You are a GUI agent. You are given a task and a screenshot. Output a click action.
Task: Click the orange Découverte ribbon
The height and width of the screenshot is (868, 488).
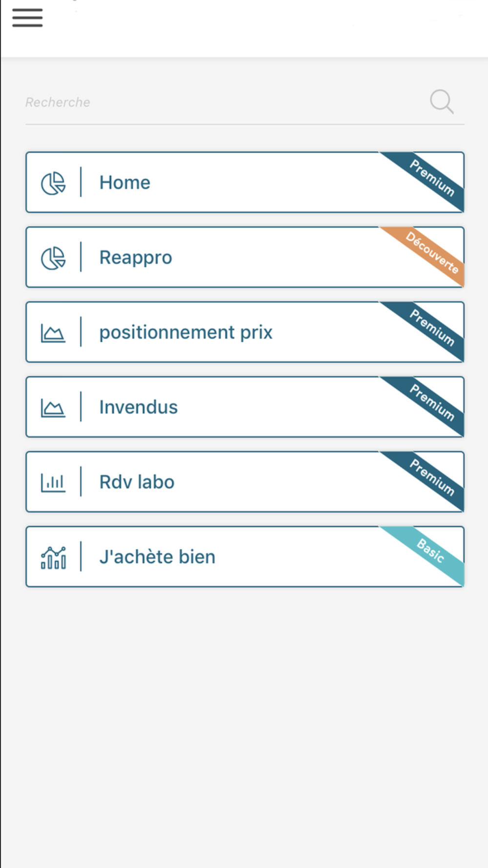(x=431, y=252)
